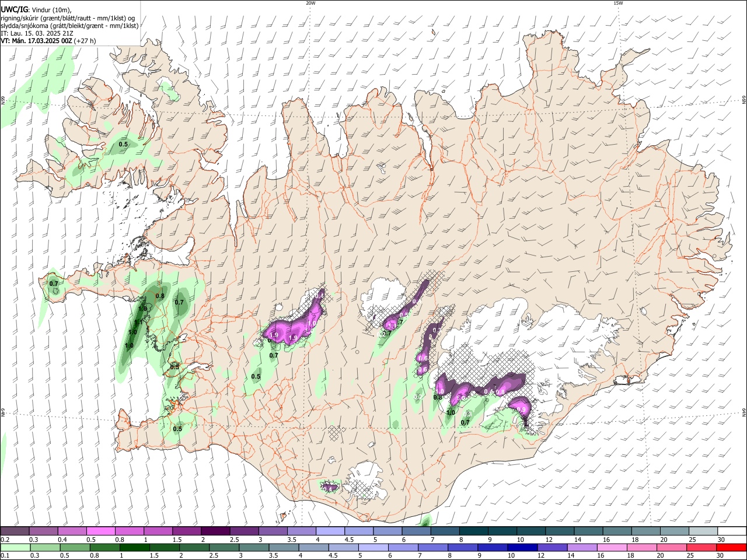This screenshot has width=747, height=560.
Task: Click the purple snow legend swatch starting at 0.2
Action: point(14,531)
